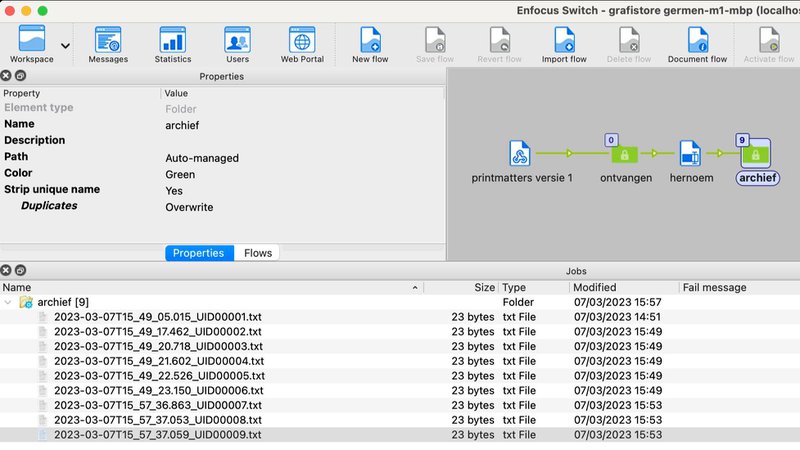
Task: Edit the Color property value Green
Action: click(x=180, y=174)
